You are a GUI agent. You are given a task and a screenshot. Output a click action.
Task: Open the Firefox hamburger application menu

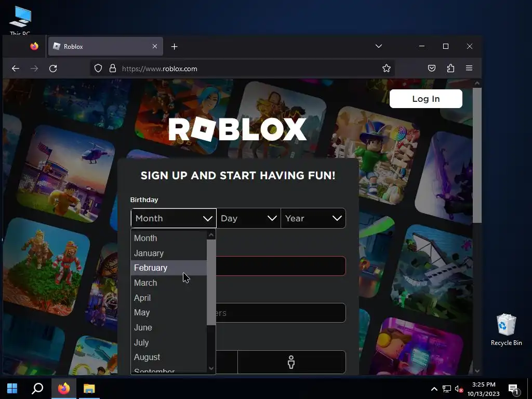(x=469, y=68)
